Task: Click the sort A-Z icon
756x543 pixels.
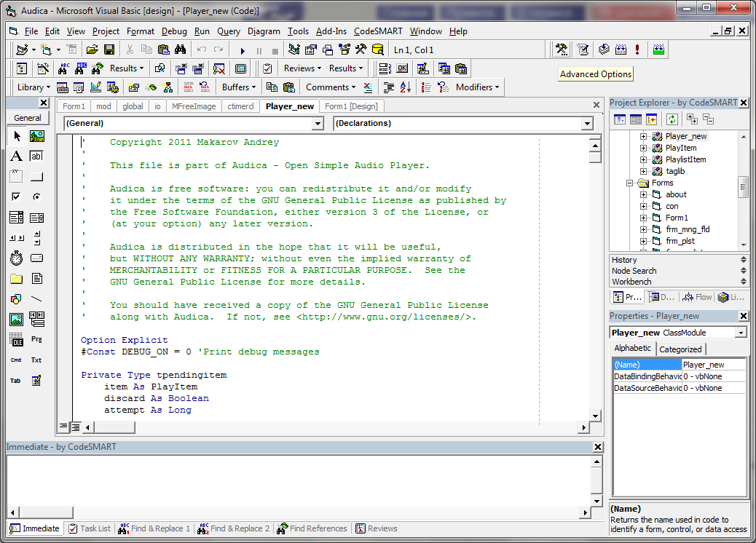Action: [x=406, y=87]
